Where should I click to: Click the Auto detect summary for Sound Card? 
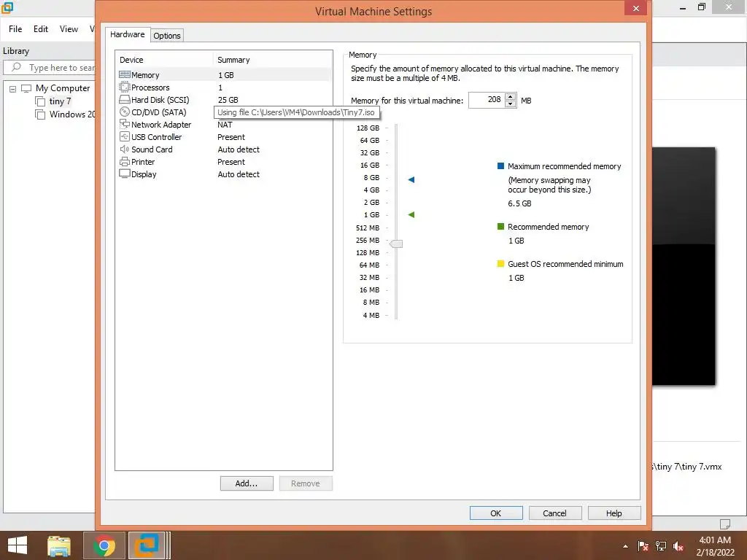point(239,149)
